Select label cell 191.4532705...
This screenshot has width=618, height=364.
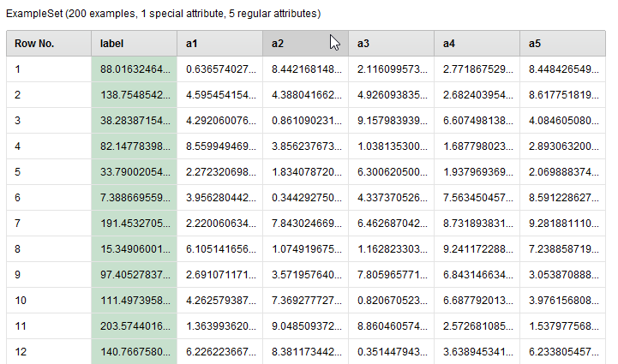134,224
